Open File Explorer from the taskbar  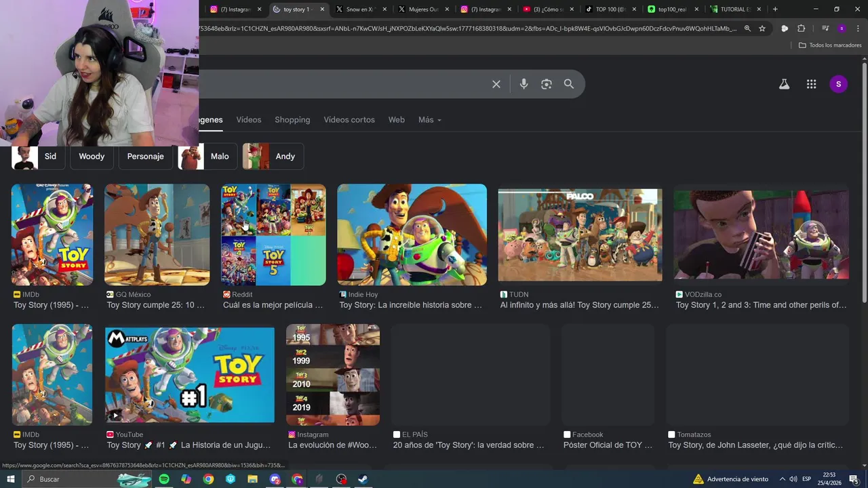tap(252, 479)
